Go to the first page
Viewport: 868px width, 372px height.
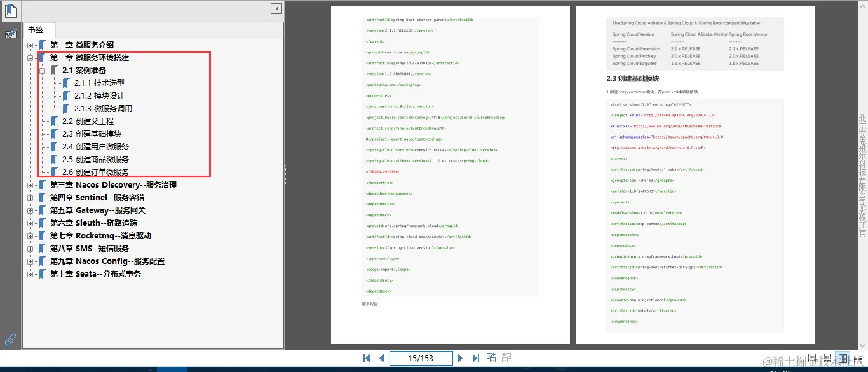[x=367, y=358]
